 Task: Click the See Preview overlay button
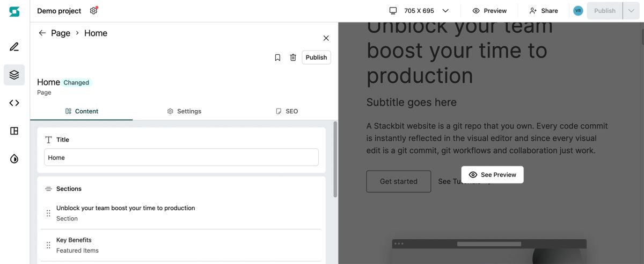click(492, 175)
